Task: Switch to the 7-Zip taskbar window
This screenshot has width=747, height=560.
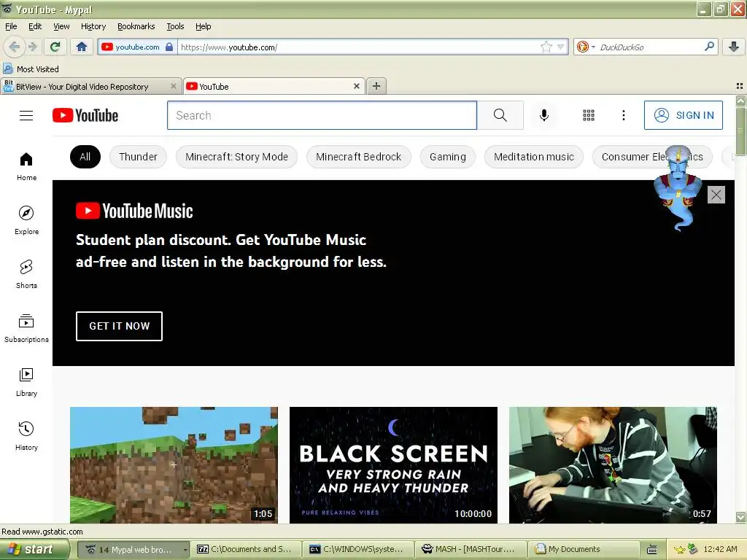Action: click(246, 550)
